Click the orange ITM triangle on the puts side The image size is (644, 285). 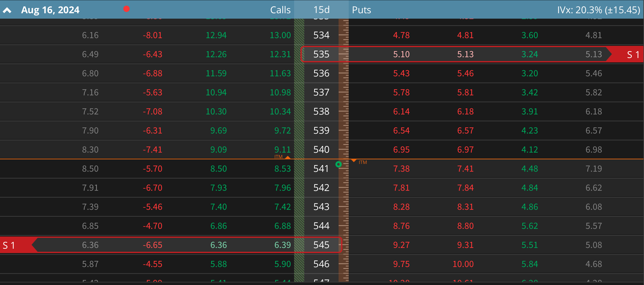click(x=354, y=161)
